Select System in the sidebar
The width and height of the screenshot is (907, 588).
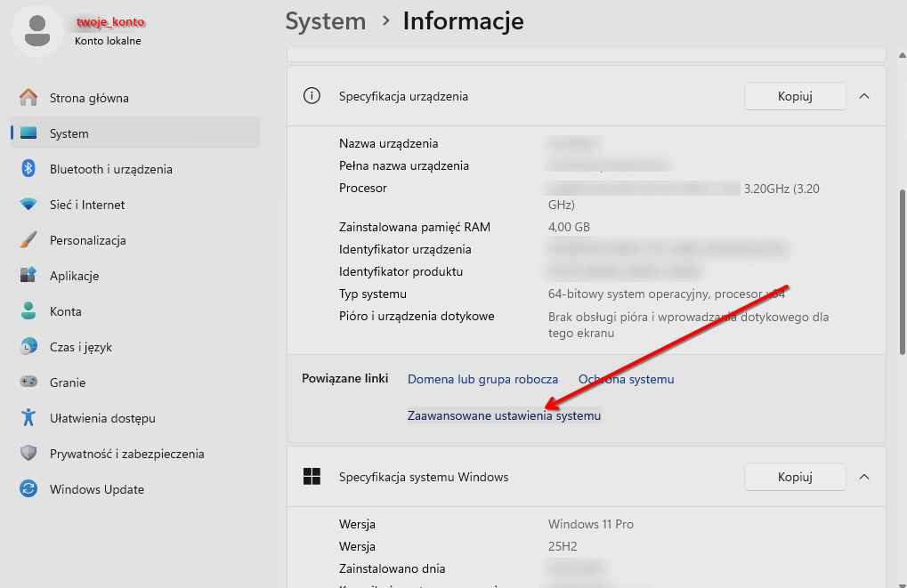69,133
